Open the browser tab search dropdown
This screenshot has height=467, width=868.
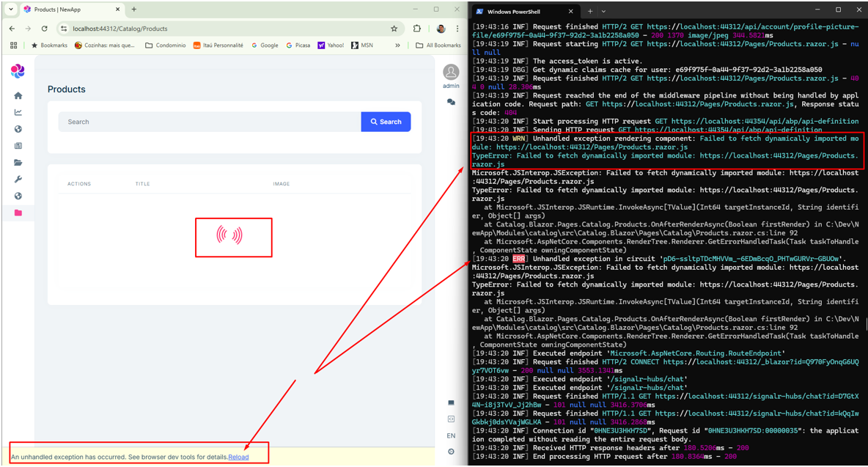click(12, 10)
